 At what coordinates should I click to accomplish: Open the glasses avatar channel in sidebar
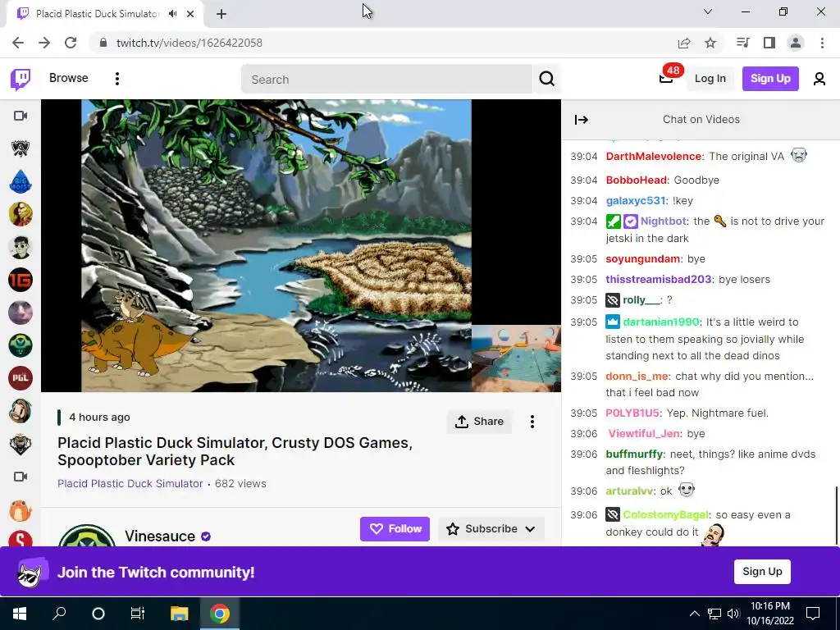pos(21,247)
